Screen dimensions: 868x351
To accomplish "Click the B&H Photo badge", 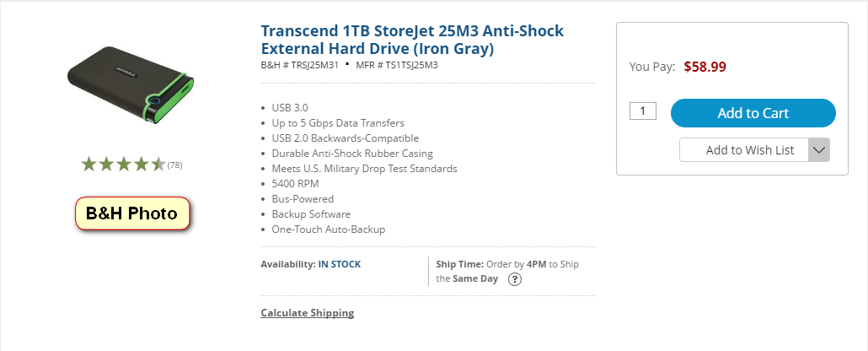I will click(132, 213).
